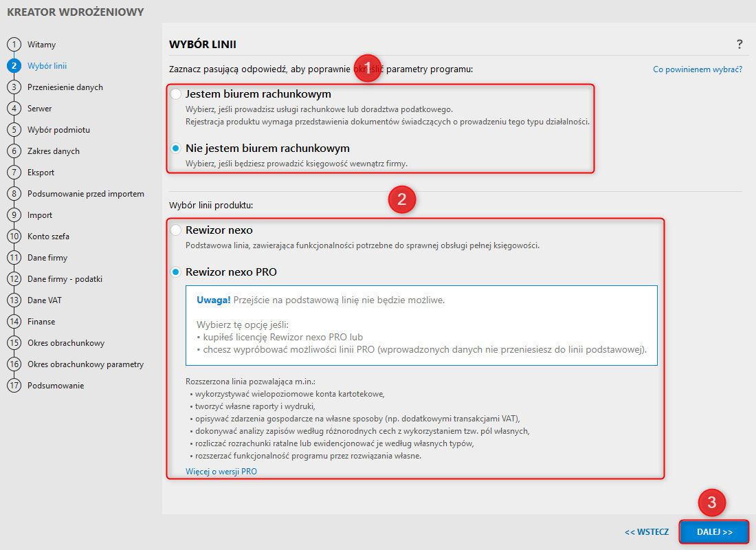
Task: Click the "Uwaga!" warning text
Action: coord(214,300)
